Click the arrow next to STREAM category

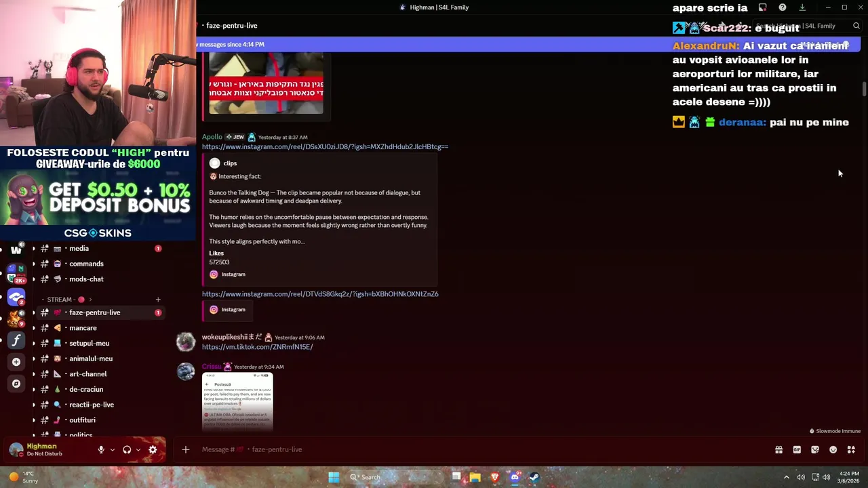coord(90,300)
